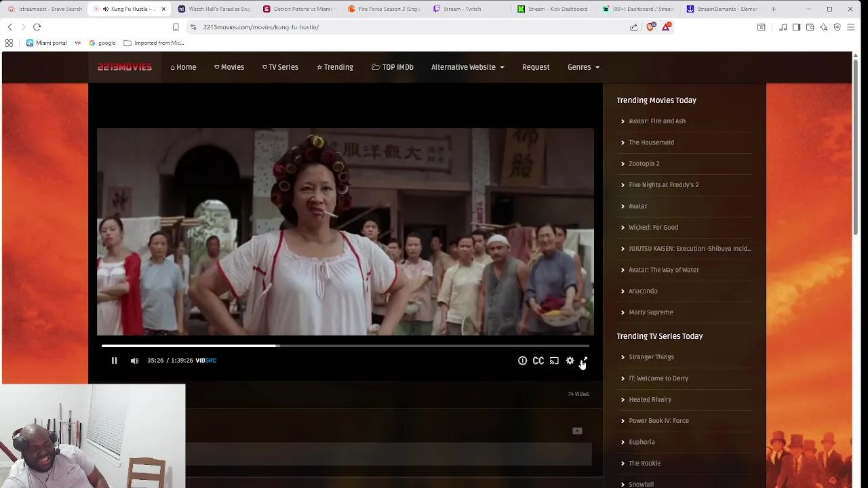Click the YouTube trailer icon below player
This screenshot has height=488, width=868.
pos(577,431)
